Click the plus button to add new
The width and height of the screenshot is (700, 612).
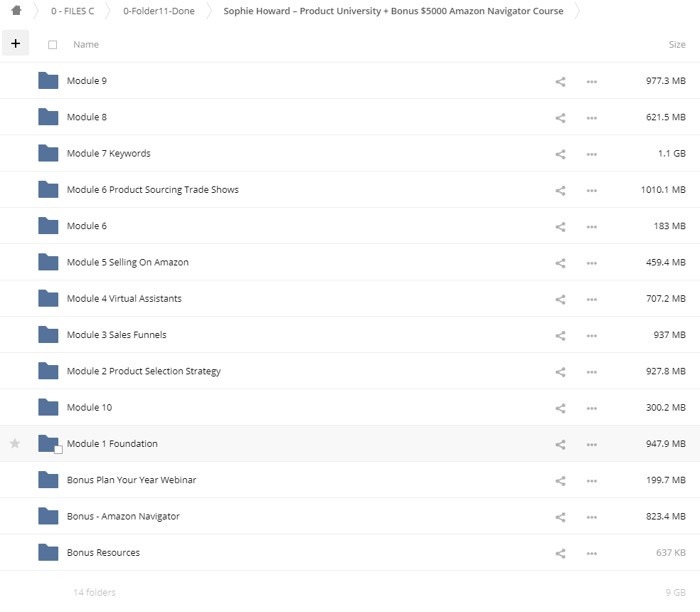coord(16,43)
